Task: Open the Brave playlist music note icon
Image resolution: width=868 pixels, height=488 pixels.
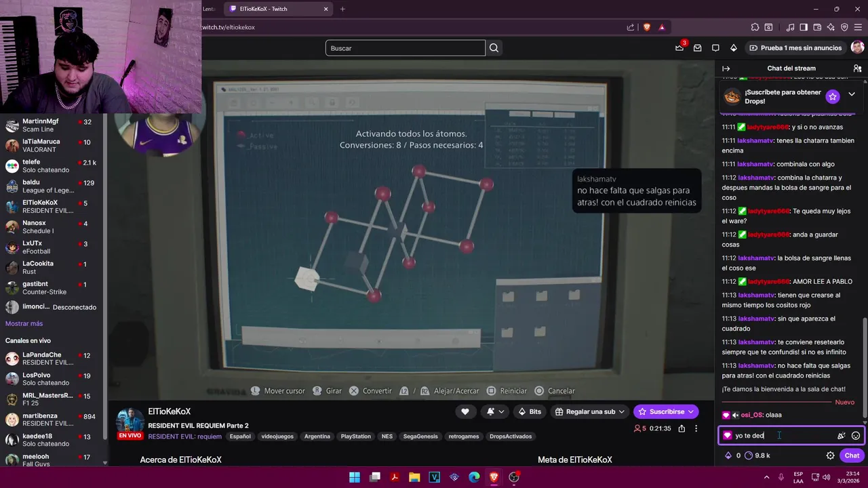Action: pos(790,27)
